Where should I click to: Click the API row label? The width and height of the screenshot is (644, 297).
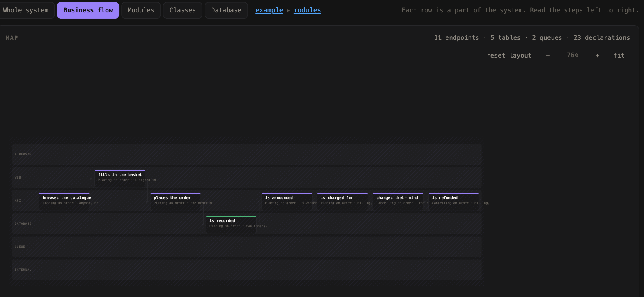[x=18, y=201]
